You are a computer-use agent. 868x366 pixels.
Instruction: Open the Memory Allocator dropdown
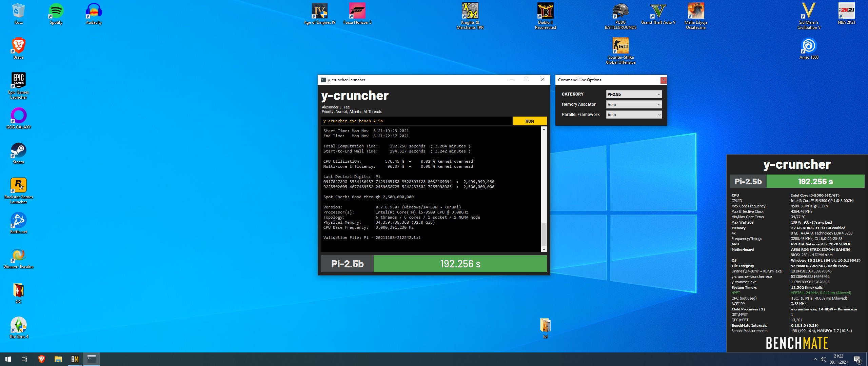click(634, 104)
